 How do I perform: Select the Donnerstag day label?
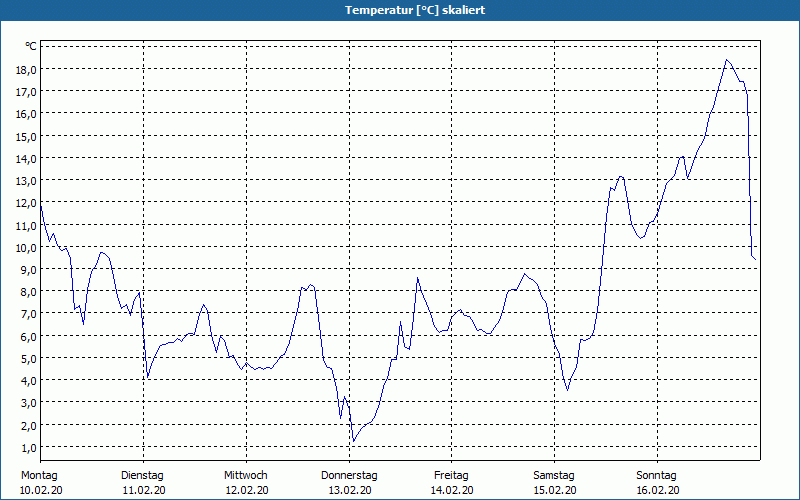coord(349,475)
